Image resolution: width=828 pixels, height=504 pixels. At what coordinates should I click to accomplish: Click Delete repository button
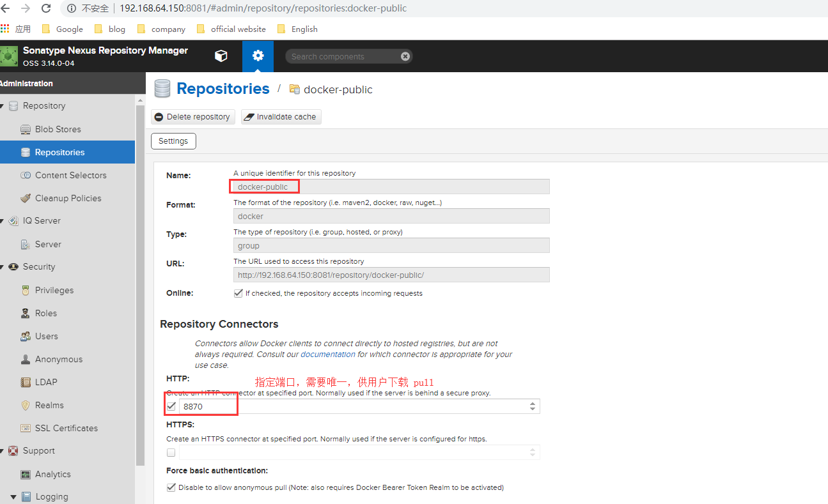coord(193,117)
